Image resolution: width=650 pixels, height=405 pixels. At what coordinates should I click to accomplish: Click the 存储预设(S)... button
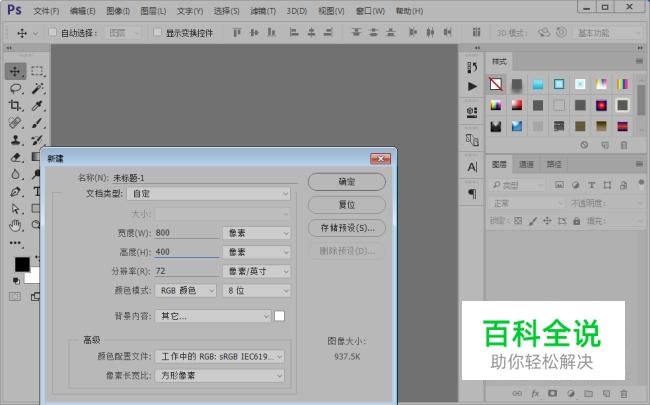[x=347, y=228]
